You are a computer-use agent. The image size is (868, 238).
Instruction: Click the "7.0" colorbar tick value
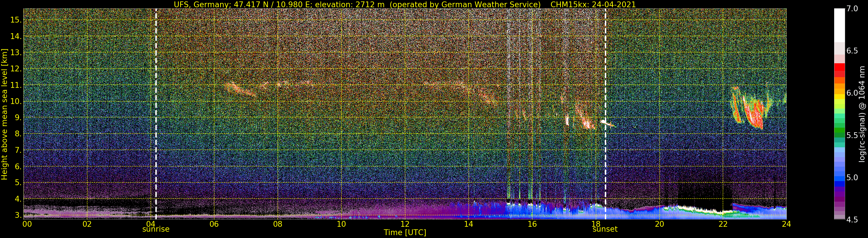[852, 8]
